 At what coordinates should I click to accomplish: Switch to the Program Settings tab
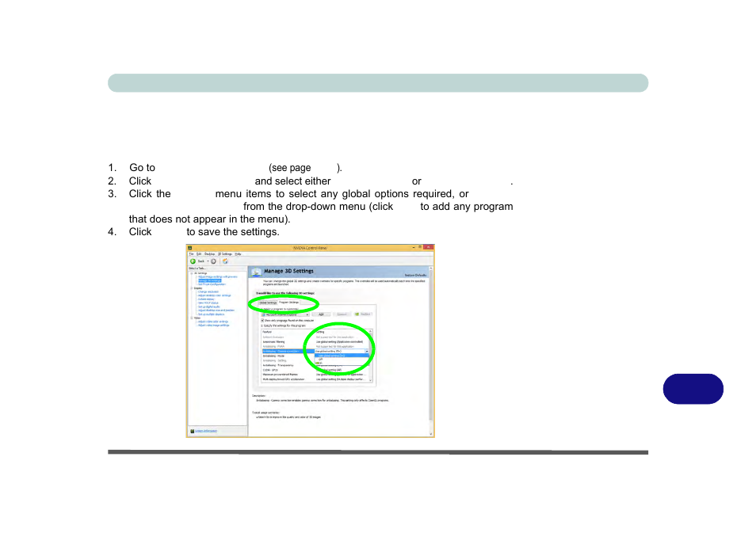[x=288, y=303]
